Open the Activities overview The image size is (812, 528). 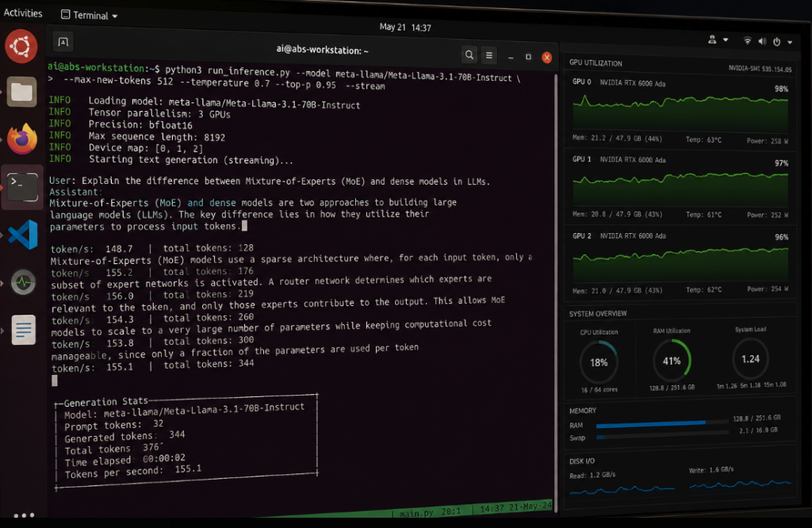[x=23, y=13]
